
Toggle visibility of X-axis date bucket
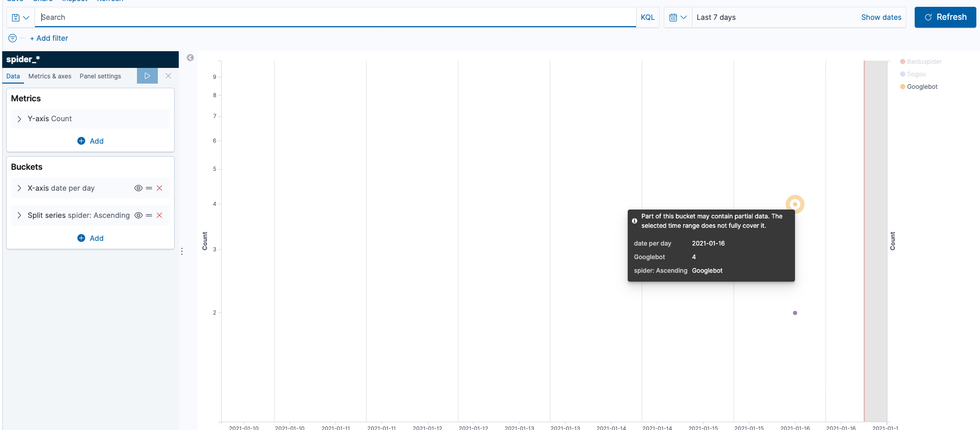point(138,188)
